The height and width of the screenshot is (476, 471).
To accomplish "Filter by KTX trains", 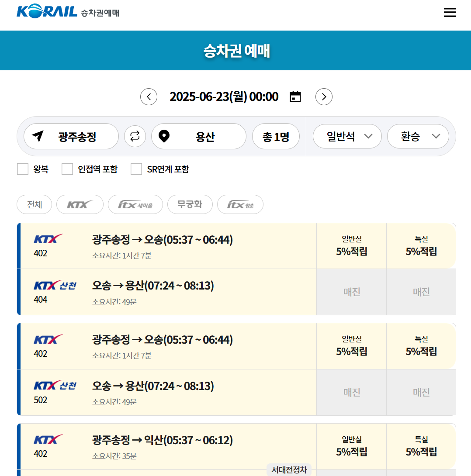I will pos(80,204).
